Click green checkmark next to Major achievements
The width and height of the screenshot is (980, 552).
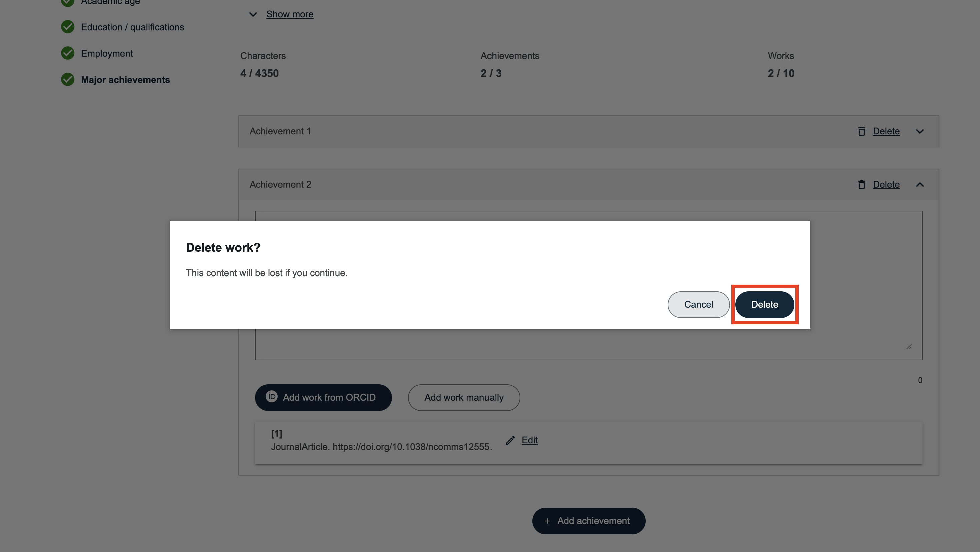click(x=68, y=79)
